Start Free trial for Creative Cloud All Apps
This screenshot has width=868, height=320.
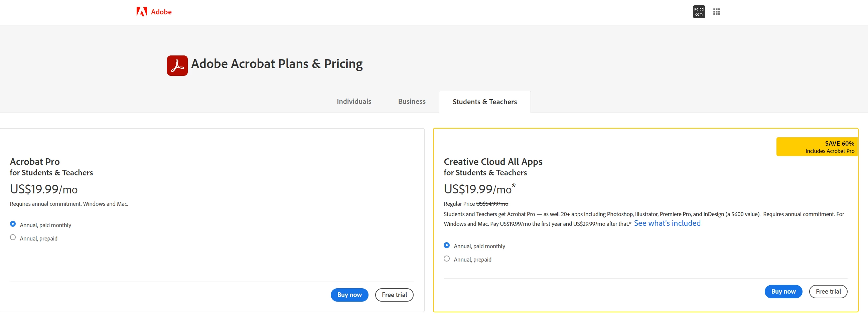828,291
